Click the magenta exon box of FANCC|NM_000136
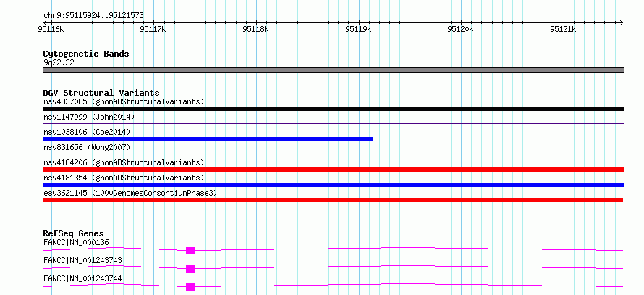 (190, 251)
